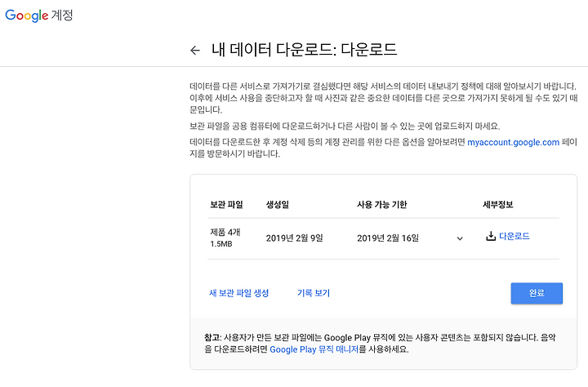Open the myaccount.google.com link
This screenshot has height=387, width=588.
[x=513, y=143]
